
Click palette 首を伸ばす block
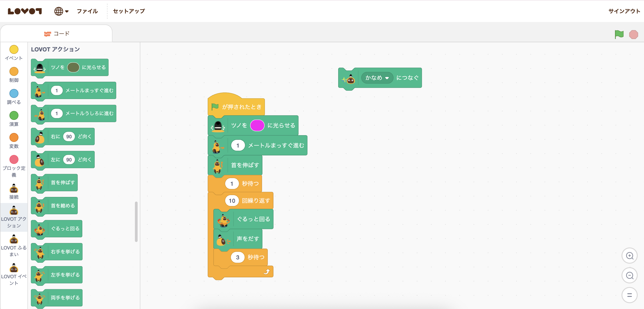pyautogui.click(x=54, y=183)
